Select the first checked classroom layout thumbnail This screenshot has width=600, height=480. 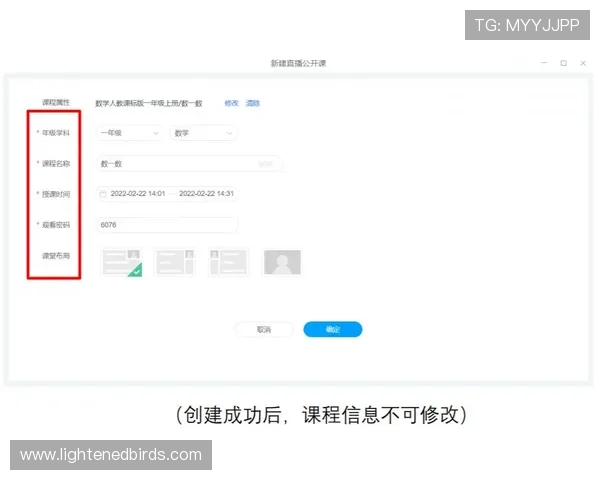tap(122, 262)
